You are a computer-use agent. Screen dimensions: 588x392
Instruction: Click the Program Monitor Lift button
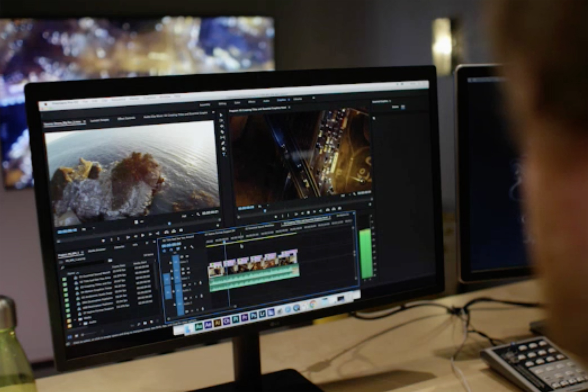point(328,209)
